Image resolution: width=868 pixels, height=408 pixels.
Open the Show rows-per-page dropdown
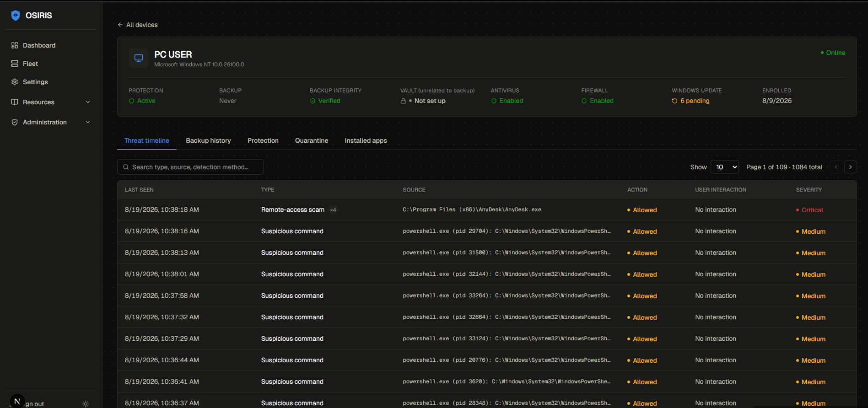click(x=725, y=167)
